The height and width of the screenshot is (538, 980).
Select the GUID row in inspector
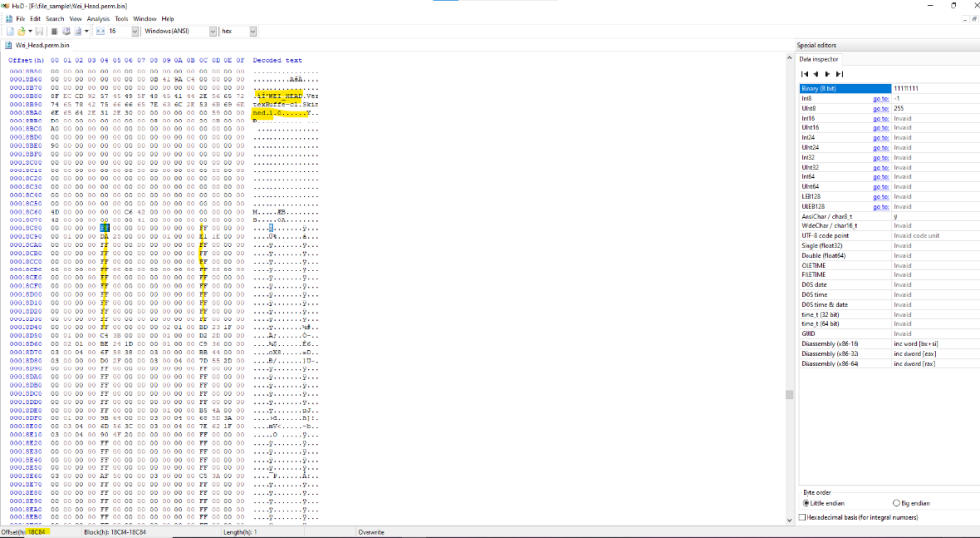tap(890, 333)
